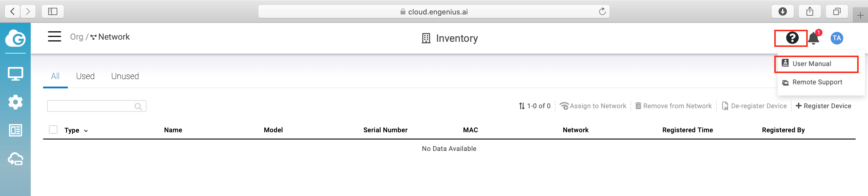Switch to the Unused tab

click(x=125, y=76)
